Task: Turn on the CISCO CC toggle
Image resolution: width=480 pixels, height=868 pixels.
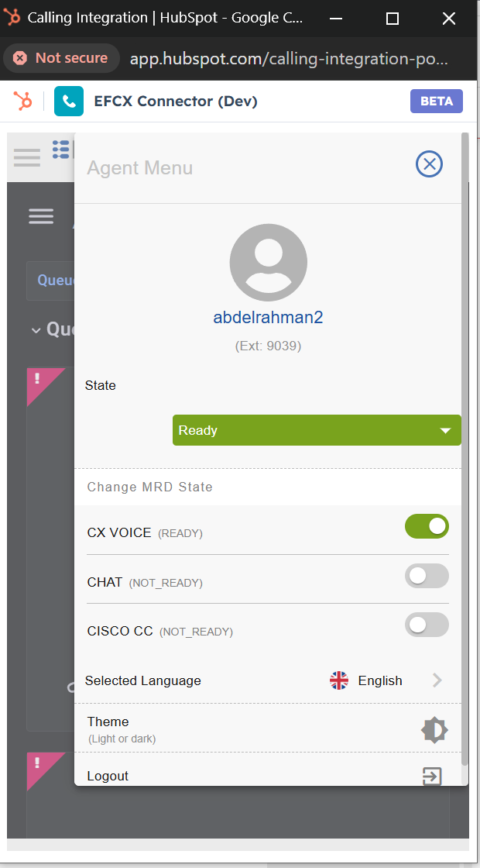Action: (427, 625)
